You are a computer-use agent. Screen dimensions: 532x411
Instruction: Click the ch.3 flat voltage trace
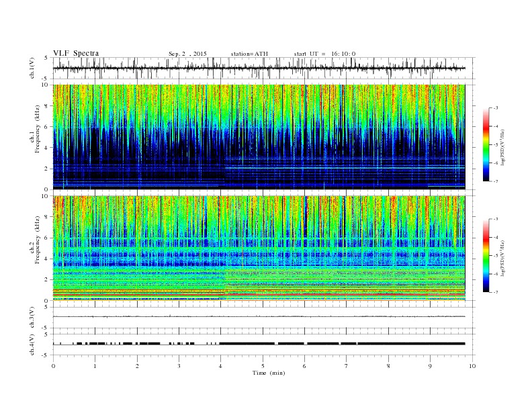point(259,316)
